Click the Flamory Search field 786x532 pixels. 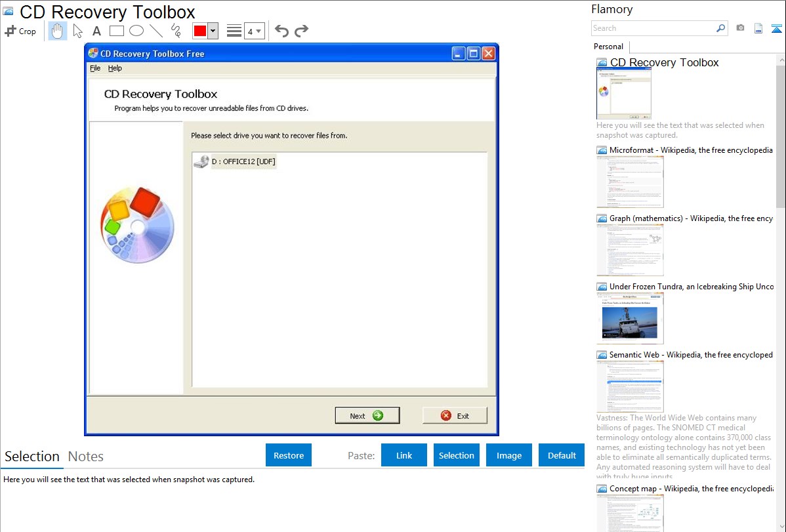pyautogui.click(x=653, y=28)
